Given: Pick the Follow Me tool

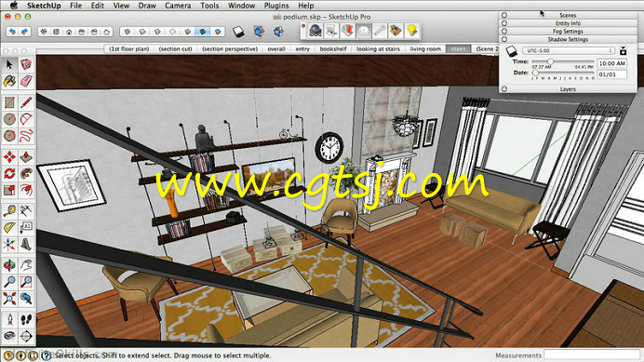Looking at the screenshot, I should click(26, 173).
